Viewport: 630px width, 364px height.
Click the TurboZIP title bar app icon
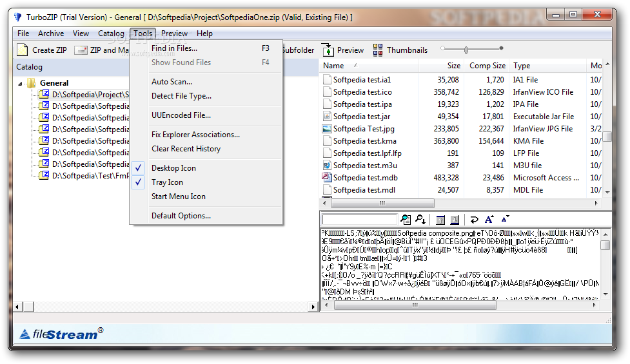(x=17, y=17)
